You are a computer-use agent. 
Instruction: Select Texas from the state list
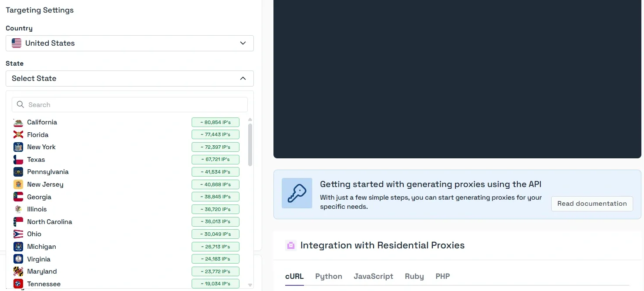point(126,160)
